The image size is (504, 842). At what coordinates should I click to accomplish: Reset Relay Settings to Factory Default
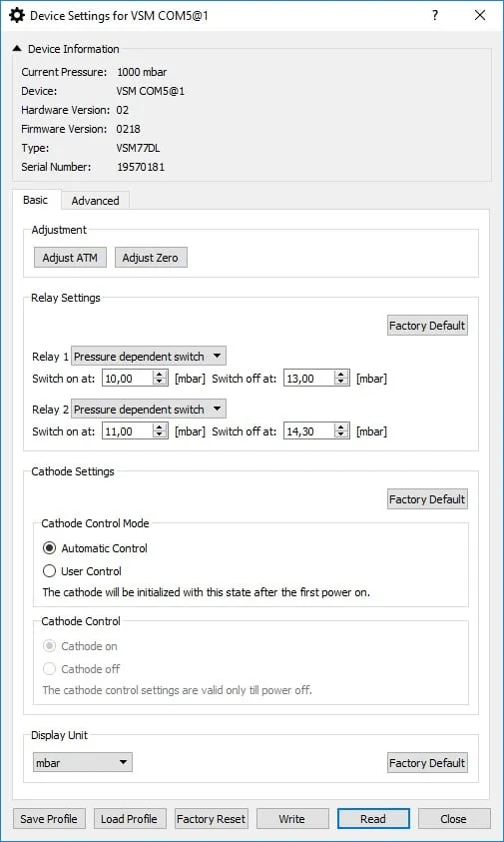(427, 326)
